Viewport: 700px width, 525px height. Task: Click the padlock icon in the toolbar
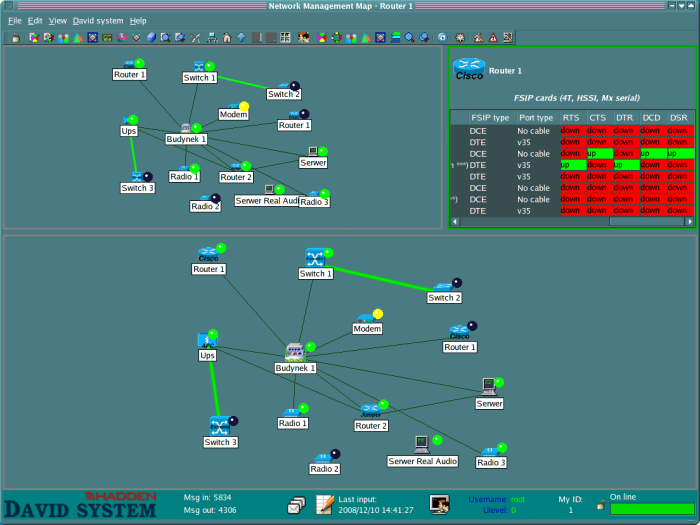pos(16,38)
